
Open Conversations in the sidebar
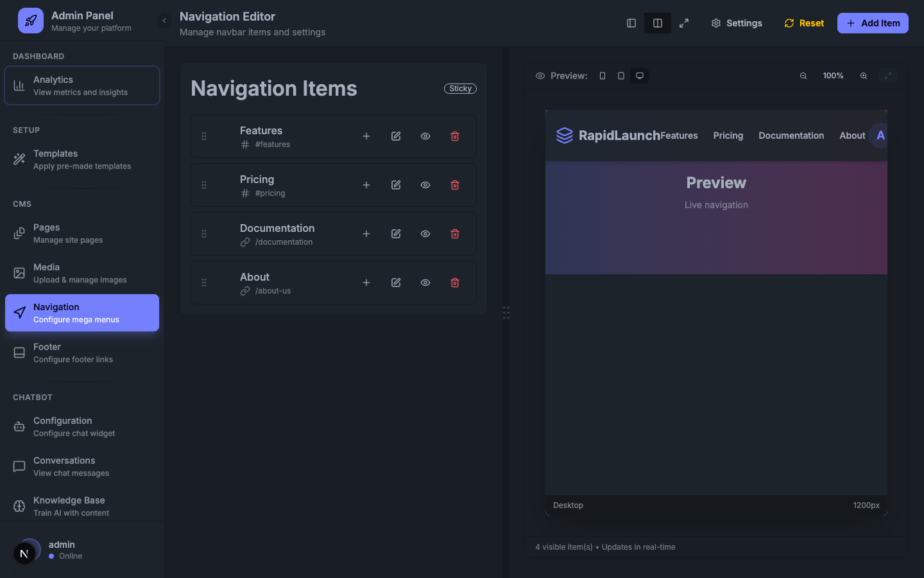82,466
